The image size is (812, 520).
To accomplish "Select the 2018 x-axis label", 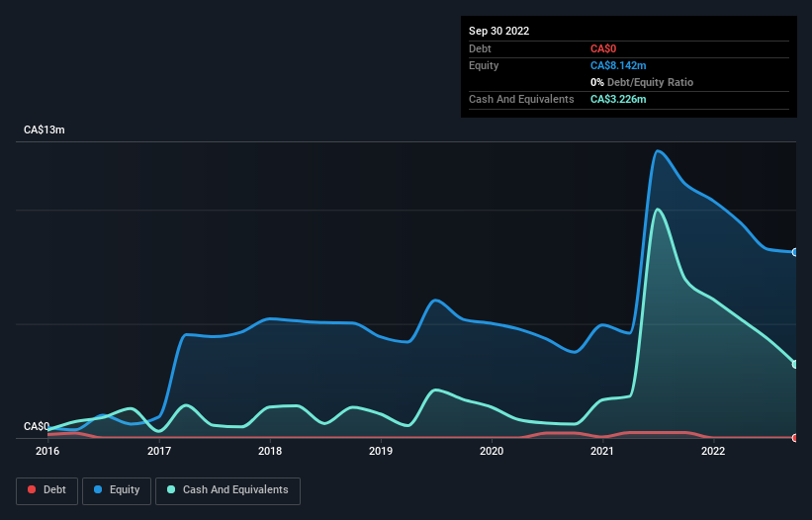I will pos(270,451).
